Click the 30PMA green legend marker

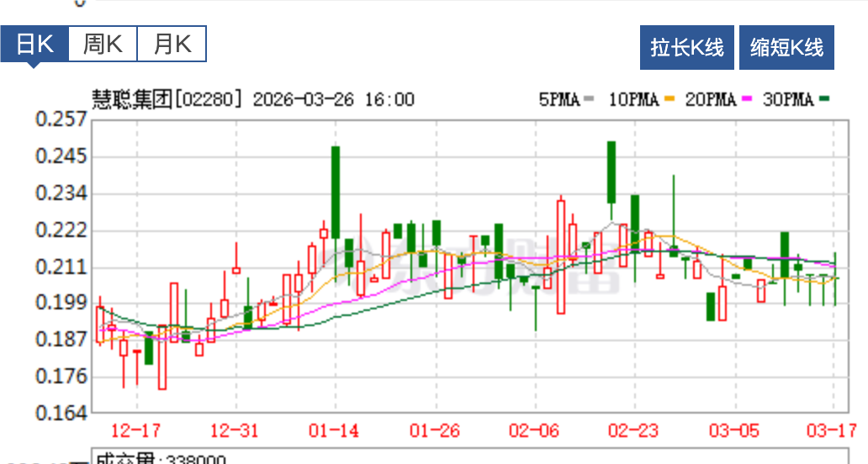[824, 99]
